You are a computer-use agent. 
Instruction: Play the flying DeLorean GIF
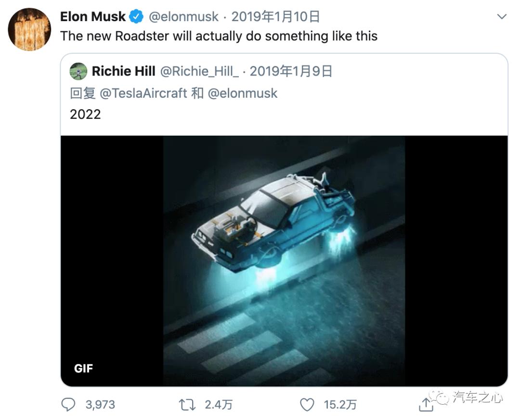point(284,260)
